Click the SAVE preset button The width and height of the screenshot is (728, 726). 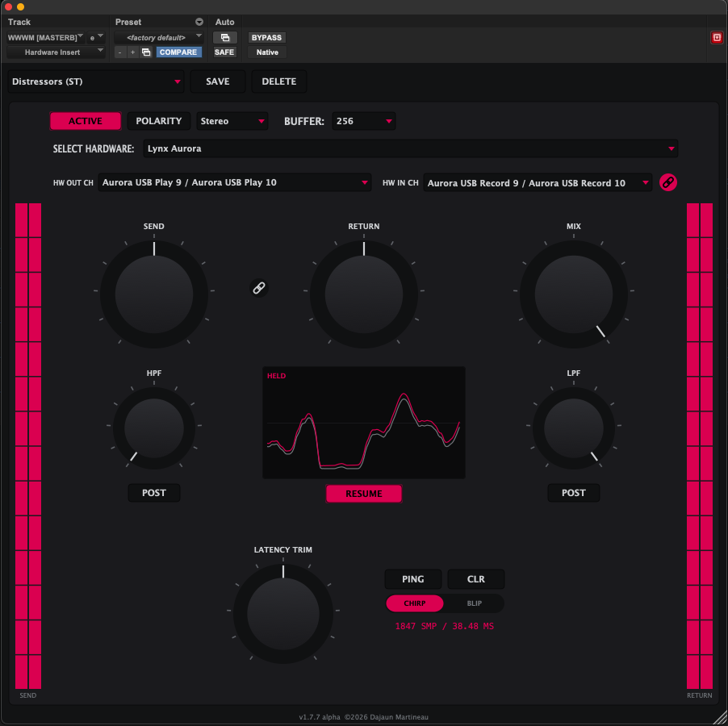pyautogui.click(x=218, y=81)
